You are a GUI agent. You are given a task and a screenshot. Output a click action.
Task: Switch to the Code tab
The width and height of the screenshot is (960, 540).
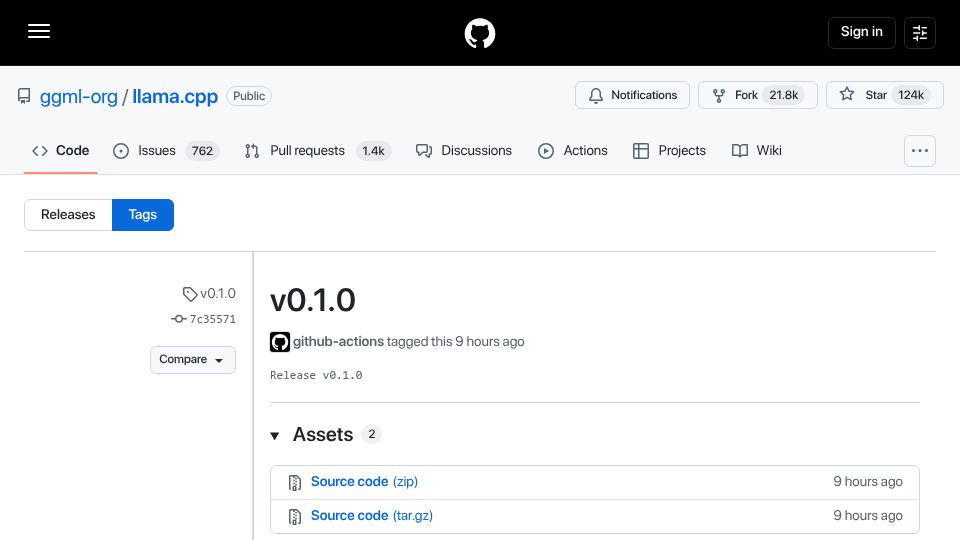coord(61,151)
